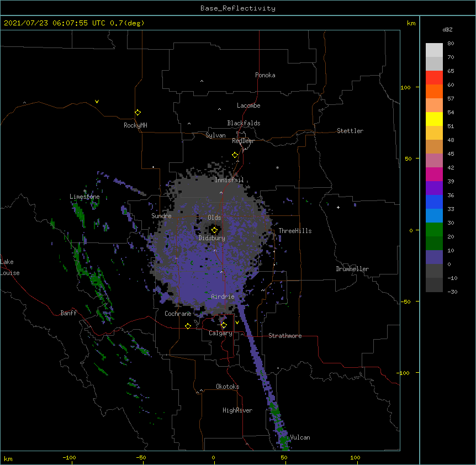Click the -100 tick label on the horizontal axis
This screenshot has height=465, width=476.
69,457
